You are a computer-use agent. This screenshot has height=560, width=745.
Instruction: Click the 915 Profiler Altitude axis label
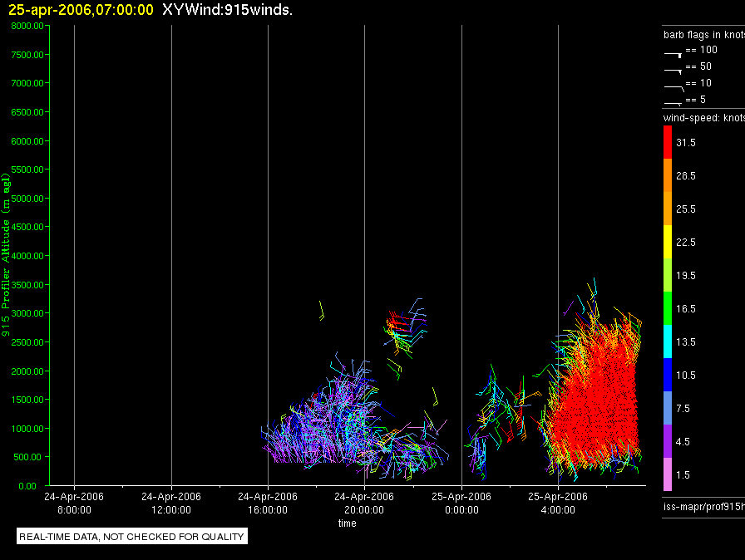pos(6,255)
